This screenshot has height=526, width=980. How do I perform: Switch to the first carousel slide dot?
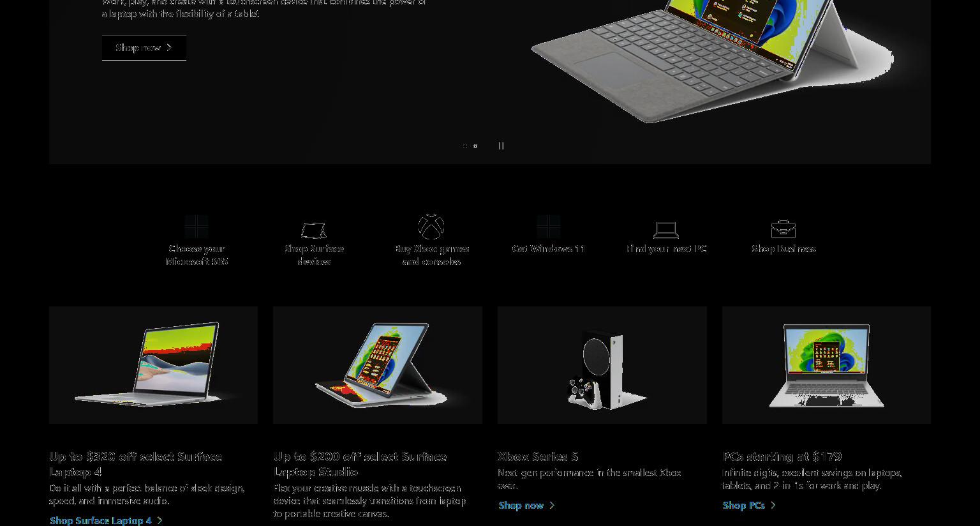tap(465, 146)
